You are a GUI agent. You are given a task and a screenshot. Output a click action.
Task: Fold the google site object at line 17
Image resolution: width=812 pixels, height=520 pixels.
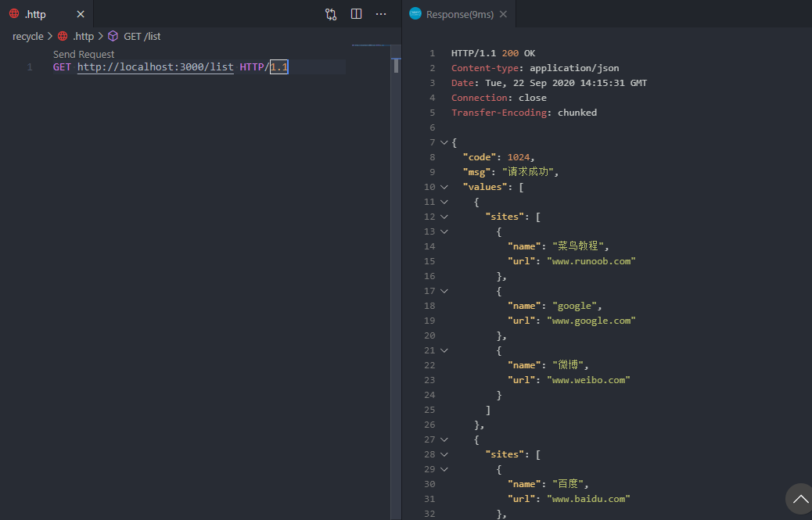click(x=444, y=291)
